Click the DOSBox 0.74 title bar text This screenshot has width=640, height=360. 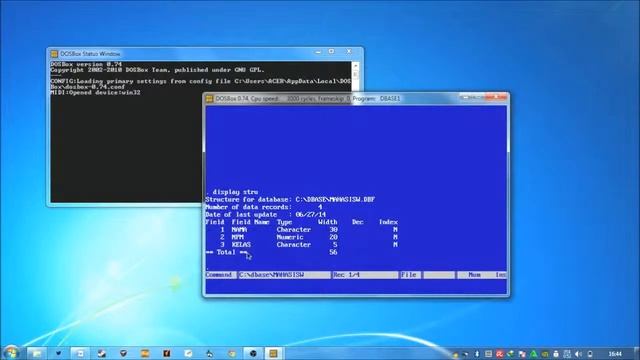click(x=308, y=99)
